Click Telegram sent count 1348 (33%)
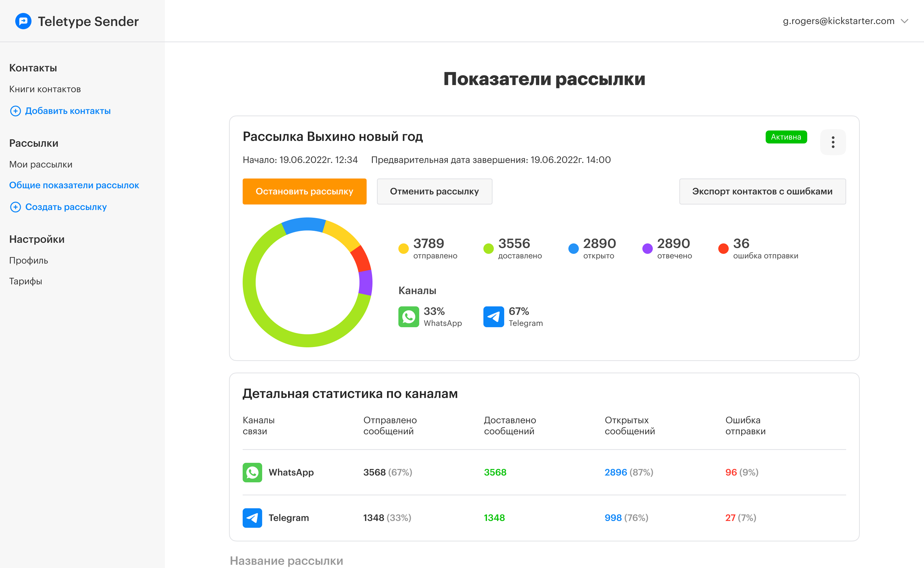 click(387, 518)
